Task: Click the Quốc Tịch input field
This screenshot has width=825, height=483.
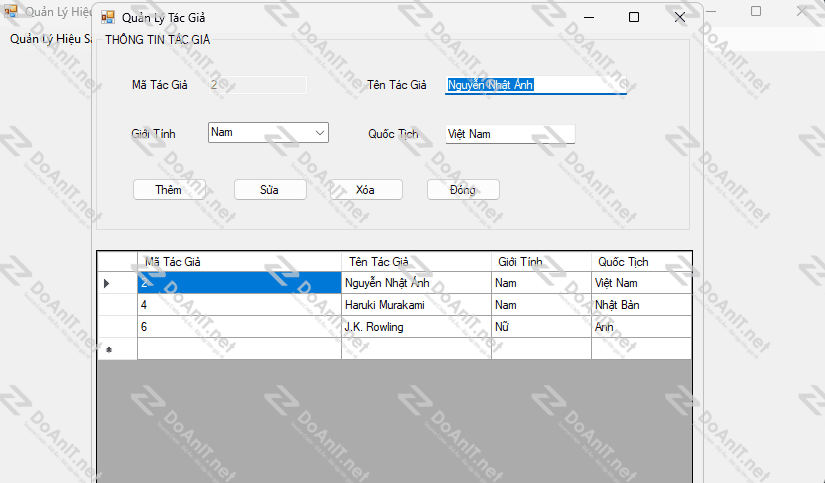Action: (x=510, y=134)
